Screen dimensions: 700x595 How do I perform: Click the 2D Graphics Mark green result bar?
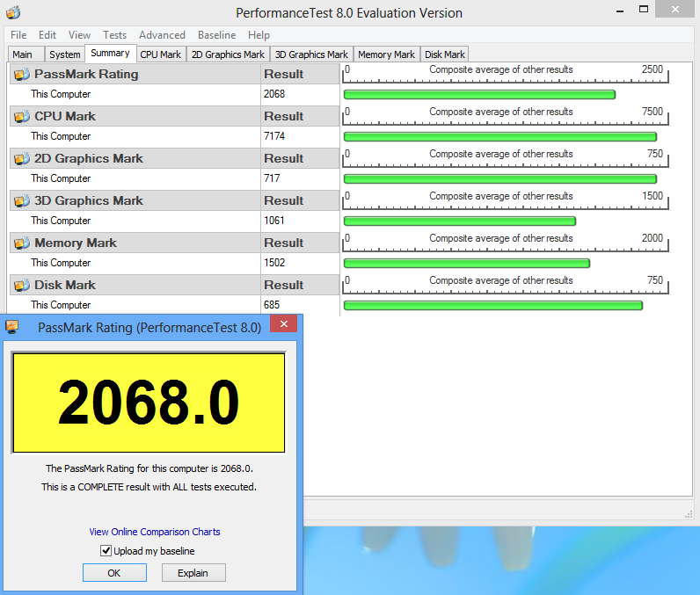click(x=500, y=179)
